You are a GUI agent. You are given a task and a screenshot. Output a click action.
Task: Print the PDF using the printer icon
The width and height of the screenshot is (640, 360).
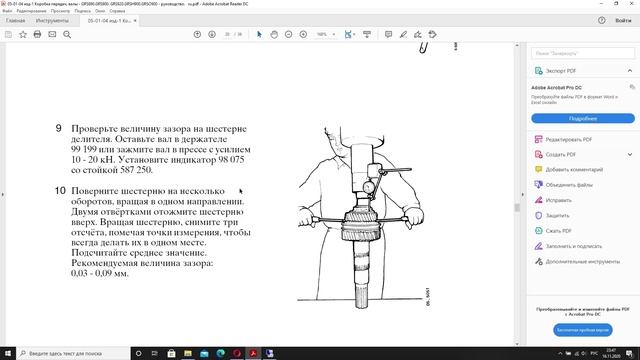point(37,34)
